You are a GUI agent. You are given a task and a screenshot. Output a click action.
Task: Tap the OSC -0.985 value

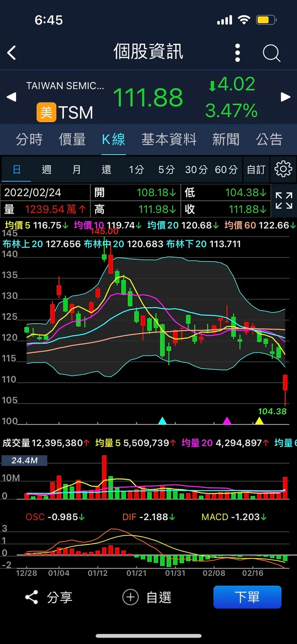click(x=55, y=517)
